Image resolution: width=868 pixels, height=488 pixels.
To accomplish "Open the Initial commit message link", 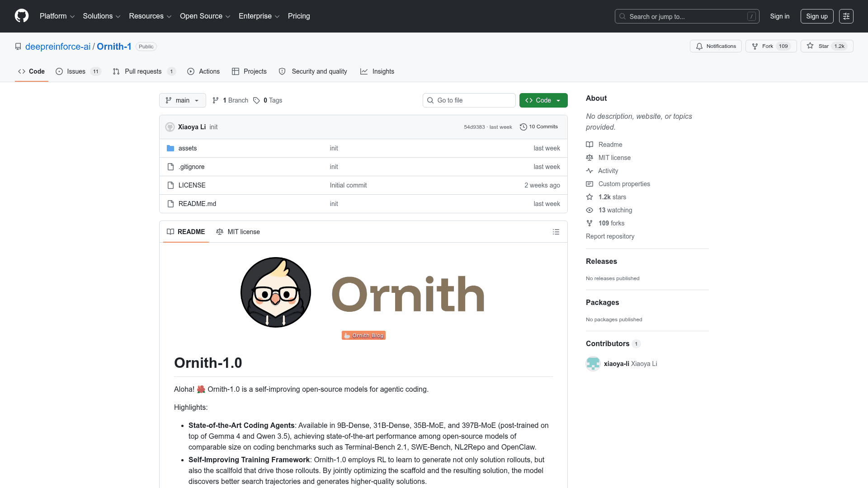I will click(x=348, y=185).
